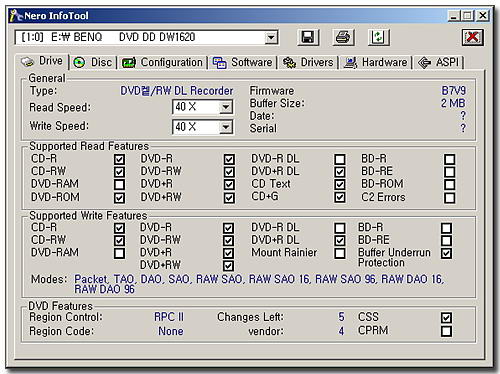500x374 pixels.
Task: Toggle Buffer Underrun Protection checkbox
Action: (x=446, y=253)
